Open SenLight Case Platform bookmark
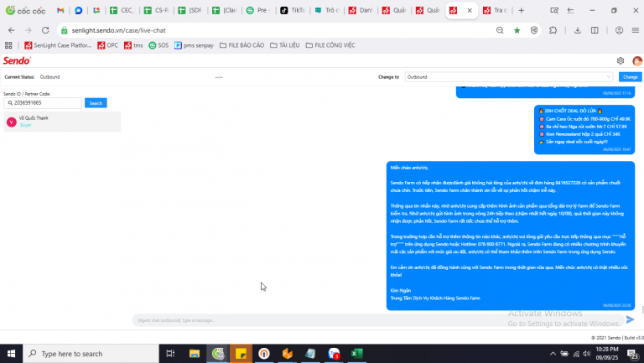The image size is (644, 363). pyautogui.click(x=58, y=45)
